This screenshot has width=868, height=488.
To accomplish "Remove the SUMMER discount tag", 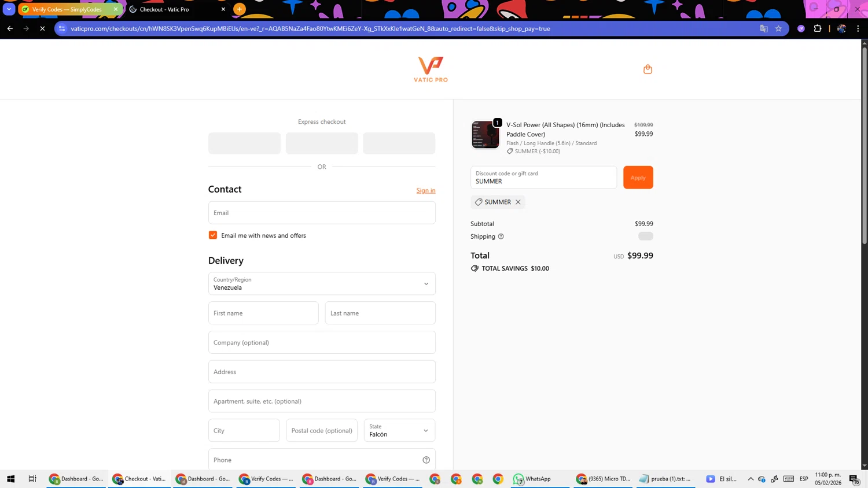I will 518,202.
